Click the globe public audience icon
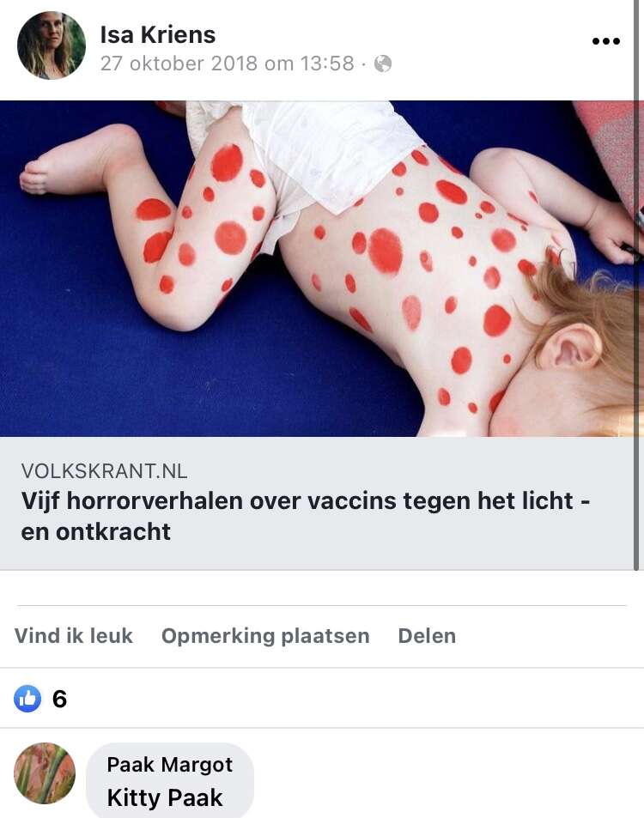 pos(383,64)
